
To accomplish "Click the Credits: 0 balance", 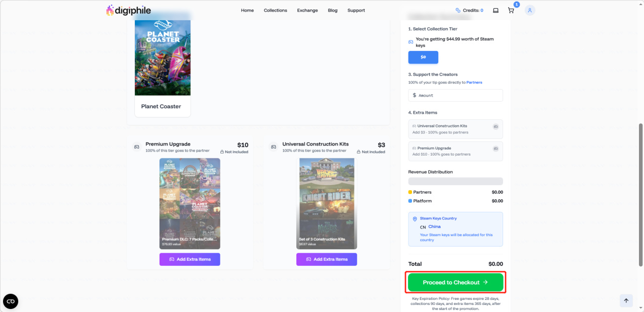I will tap(473, 10).
